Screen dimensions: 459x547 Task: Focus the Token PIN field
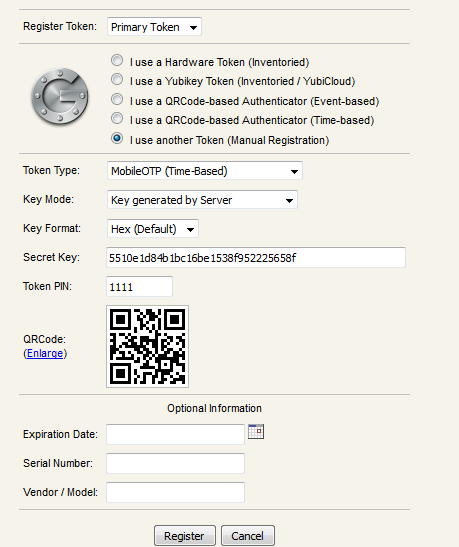click(x=139, y=286)
